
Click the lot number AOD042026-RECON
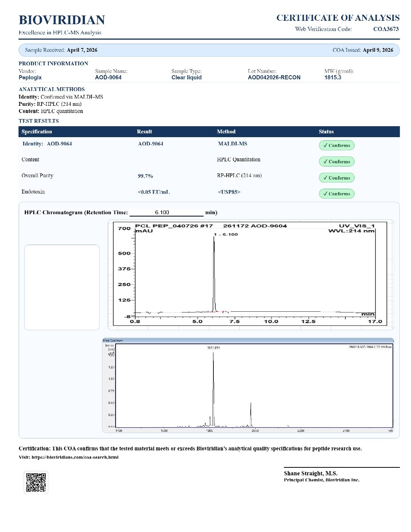274,77
